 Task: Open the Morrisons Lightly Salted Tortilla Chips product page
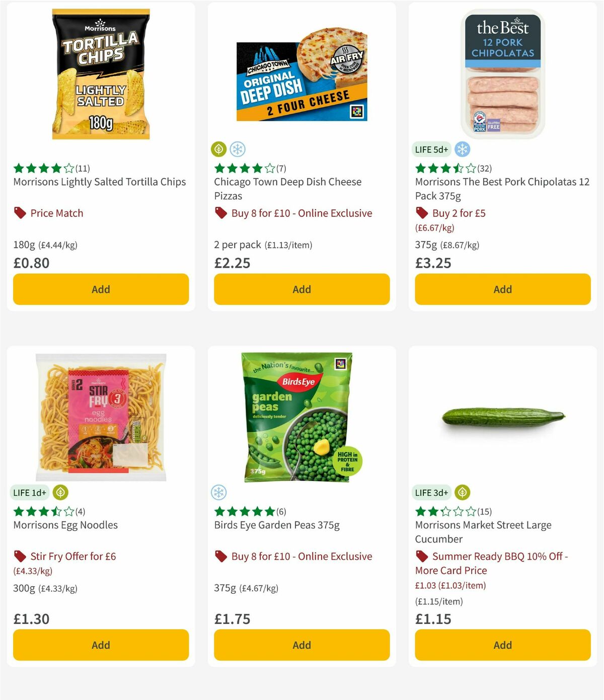[x=99, y=182]
